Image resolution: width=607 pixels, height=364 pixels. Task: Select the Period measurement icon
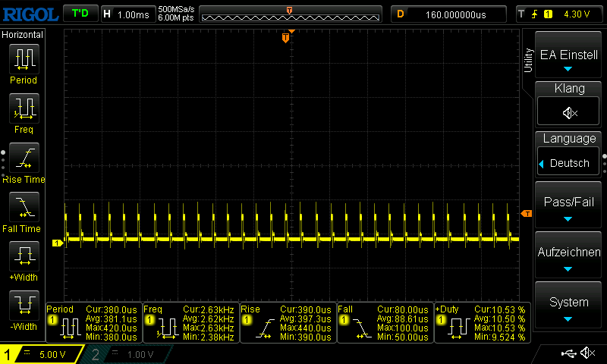[x=24, y=59]
